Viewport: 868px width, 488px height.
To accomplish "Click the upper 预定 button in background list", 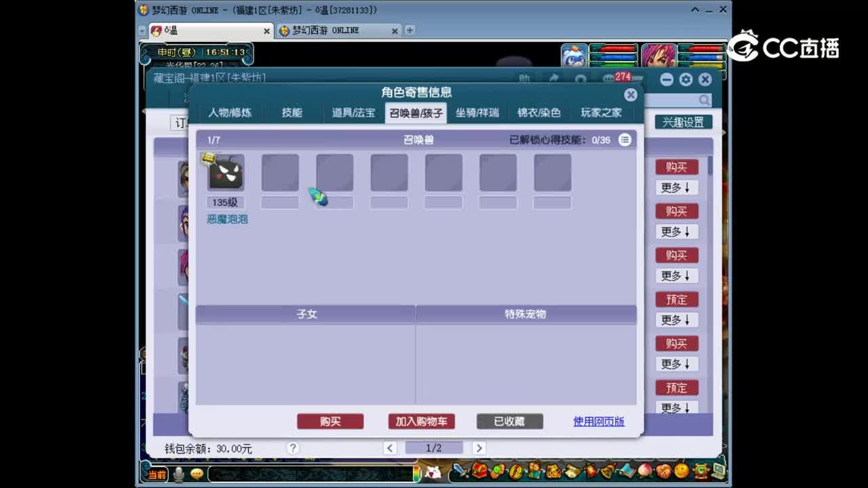I will 677,299.
